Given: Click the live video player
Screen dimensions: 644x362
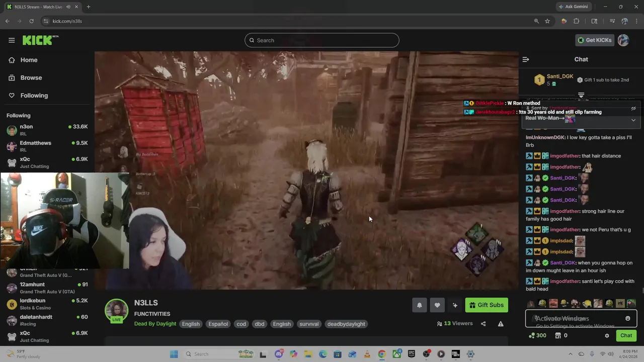Looking at the screenshot, I should (306, 170).
